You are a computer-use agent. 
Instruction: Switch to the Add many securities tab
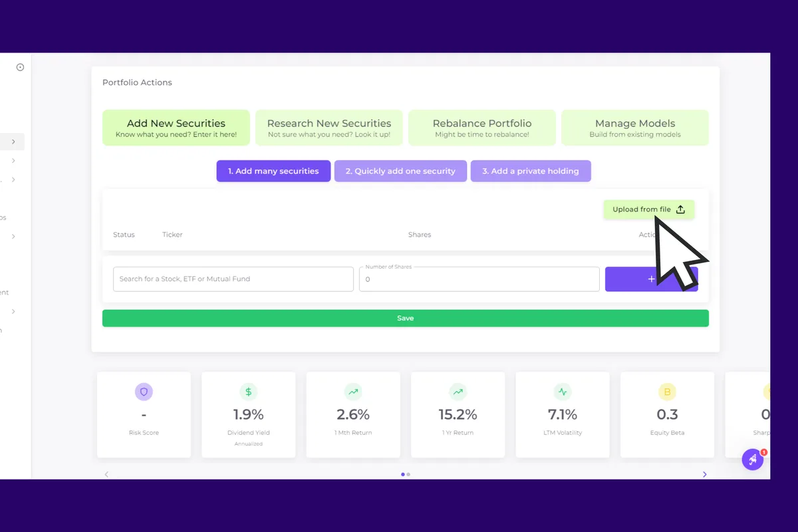pos(273,171)
